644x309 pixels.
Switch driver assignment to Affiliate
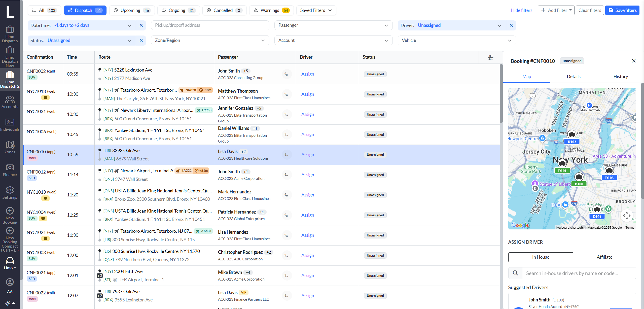point(604,257)
